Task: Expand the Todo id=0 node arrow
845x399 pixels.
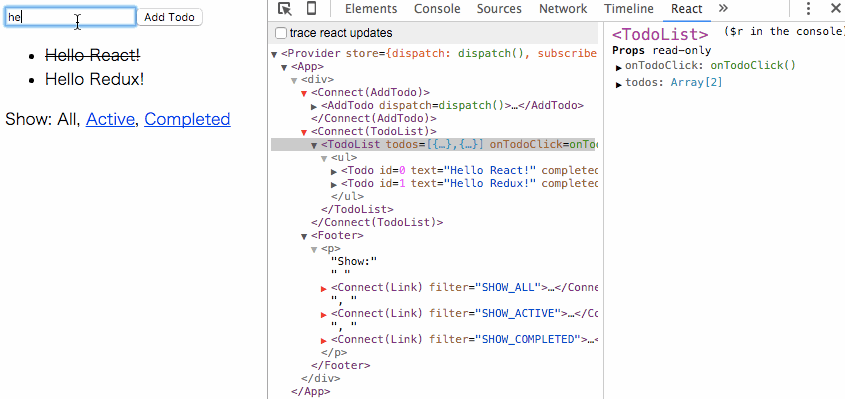Action: tap(334, 171)
